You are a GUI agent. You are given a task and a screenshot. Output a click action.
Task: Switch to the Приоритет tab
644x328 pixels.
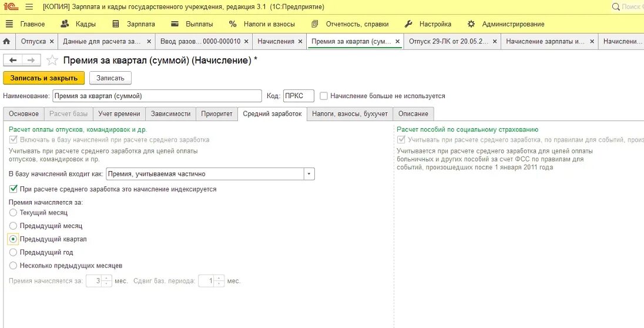coord(216,114)
